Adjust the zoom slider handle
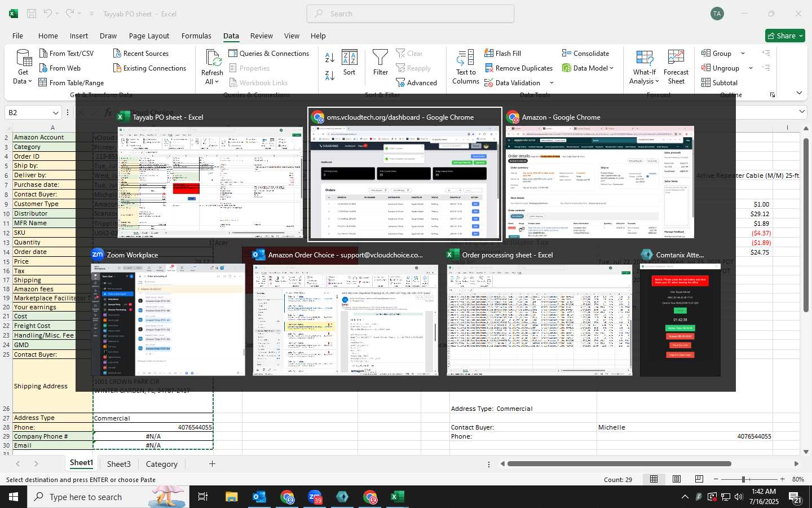Image resolution: width=812 pixels, height=508 pixels. pyautogui.click(x=743, y=479)
